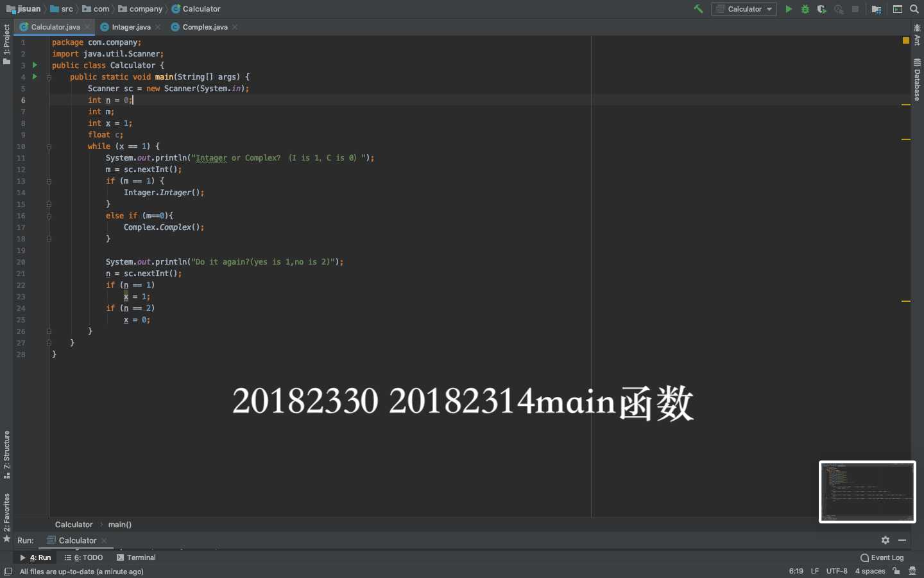Close the Calculator run tab
Viewport: 924px width, 578px height.
pos(104,541)
